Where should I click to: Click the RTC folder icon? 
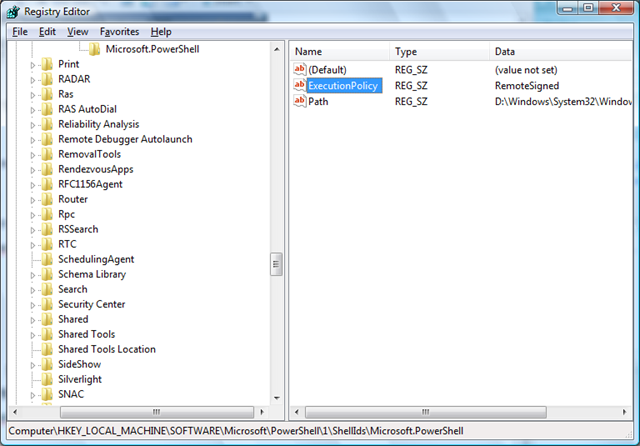point(47,244)
